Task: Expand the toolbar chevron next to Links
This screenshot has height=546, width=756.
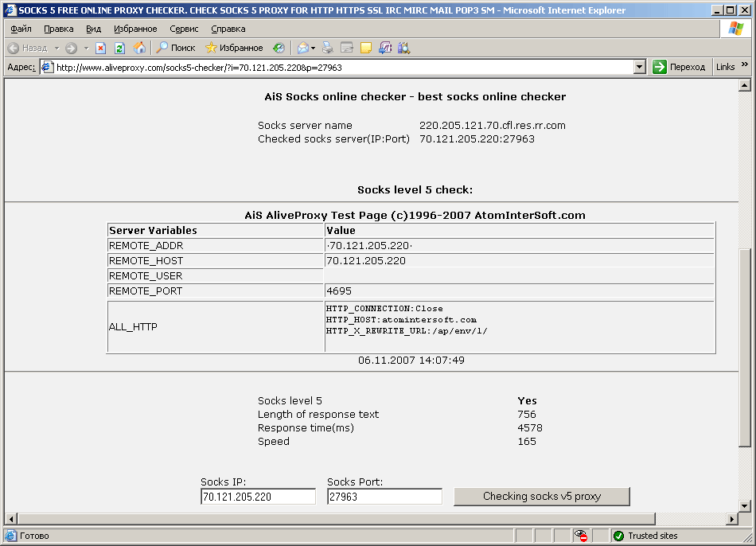Action: click(745, 64)
